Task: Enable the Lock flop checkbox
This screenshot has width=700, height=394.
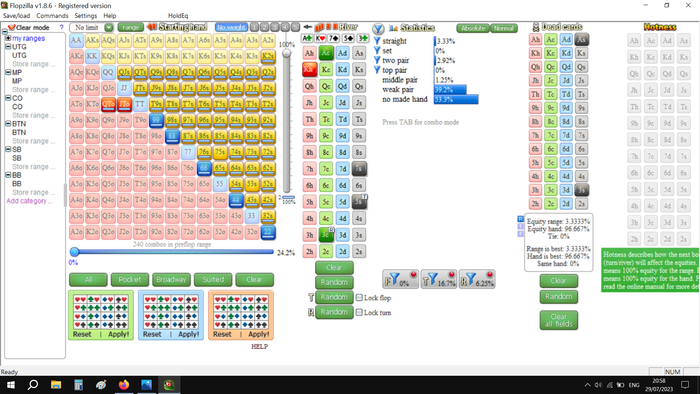Action: (x=359, y=298)
